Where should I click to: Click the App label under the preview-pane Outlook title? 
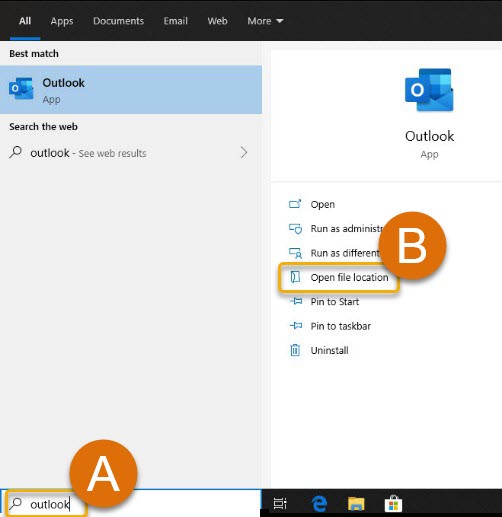click(429, 154)
